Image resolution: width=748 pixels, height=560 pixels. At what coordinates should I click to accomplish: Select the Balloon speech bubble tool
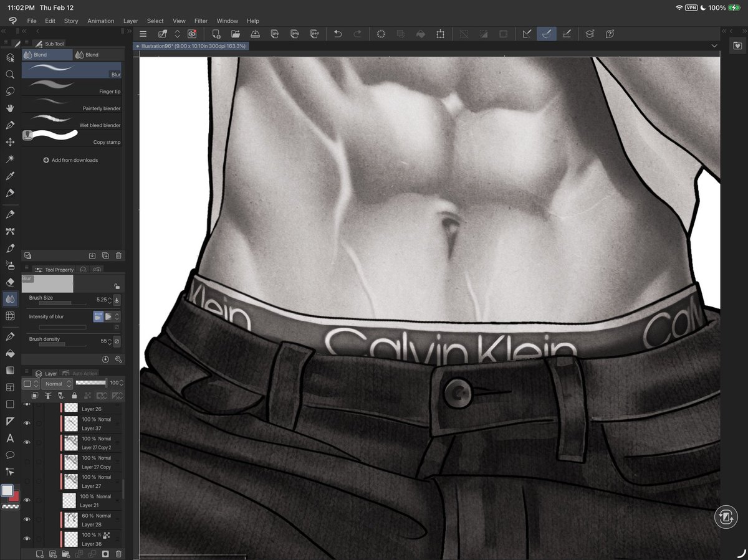[x=10, y=455]
